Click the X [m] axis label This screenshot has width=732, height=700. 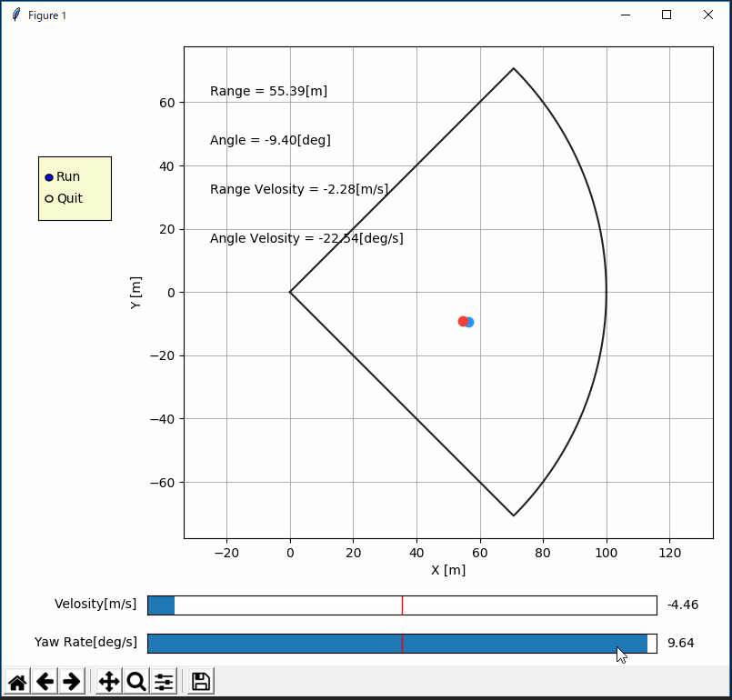(x=448, y=570)
